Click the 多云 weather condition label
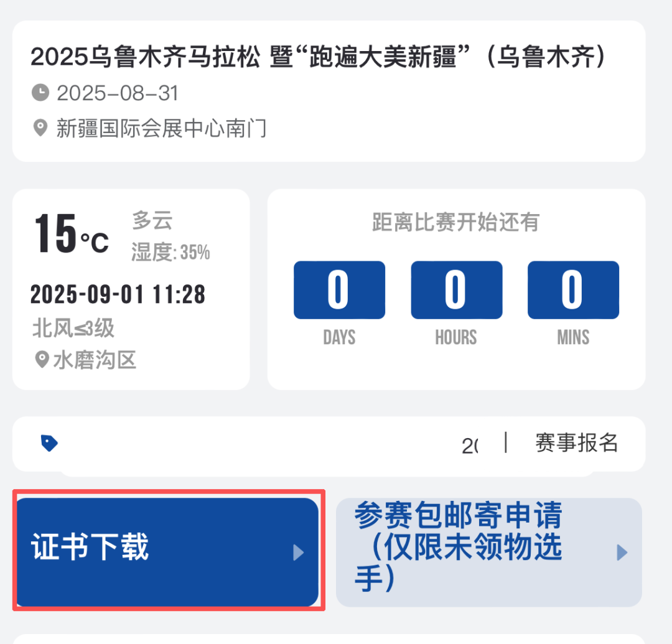The height and width of the screenshot is (644, 672). click(x=152, y=220)
